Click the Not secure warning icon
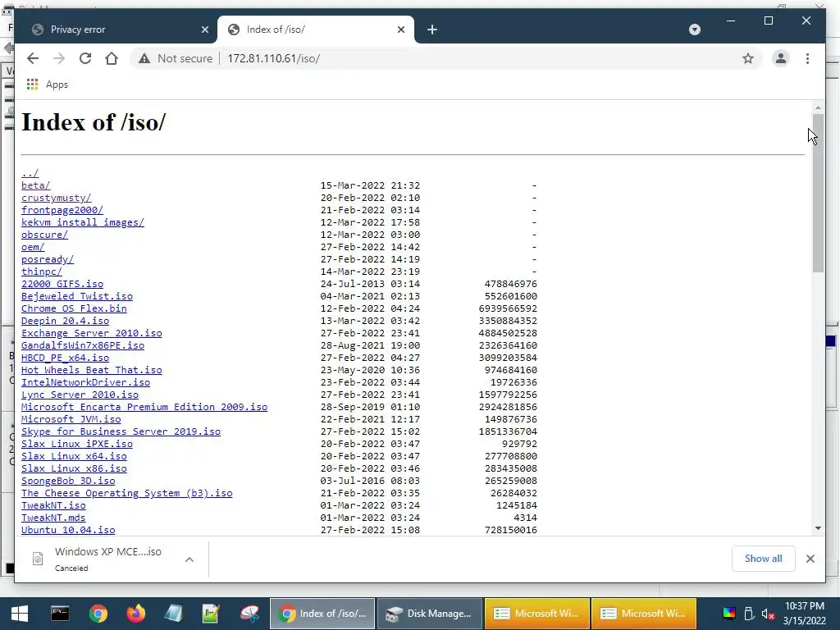840x630 pixels. (144, 58)
